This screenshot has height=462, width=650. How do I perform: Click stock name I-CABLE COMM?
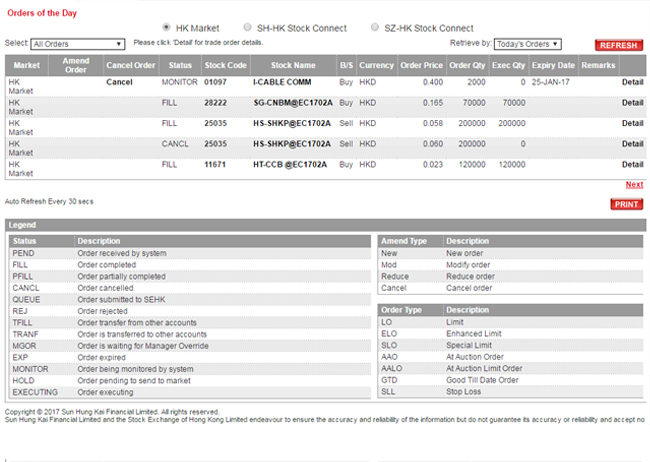282,82
